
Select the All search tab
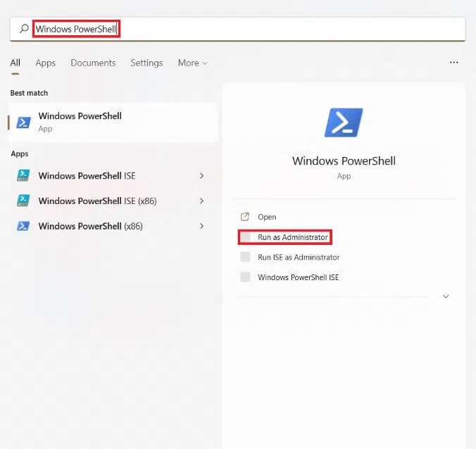15,63
